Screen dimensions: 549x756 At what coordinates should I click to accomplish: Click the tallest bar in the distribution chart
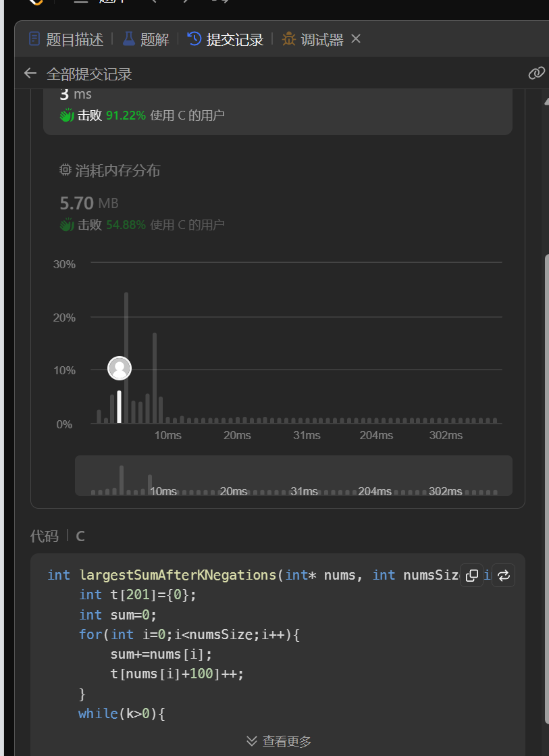click(126, 358)
